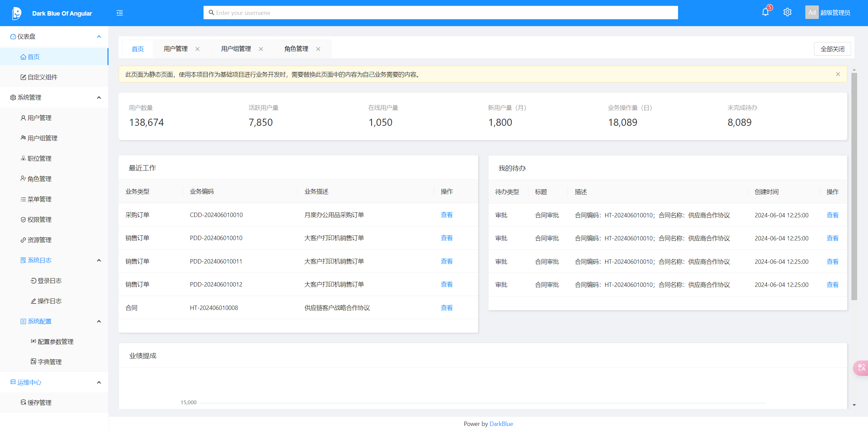Image resolution: width=868 pixels, height=430 pixels.
Task: Focus the username search field
Action: coord(441,13)
